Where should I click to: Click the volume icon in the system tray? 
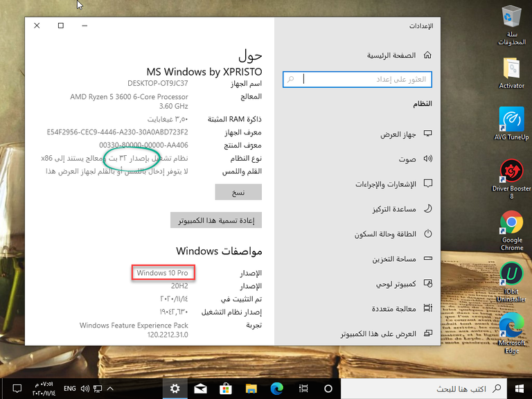85,389
